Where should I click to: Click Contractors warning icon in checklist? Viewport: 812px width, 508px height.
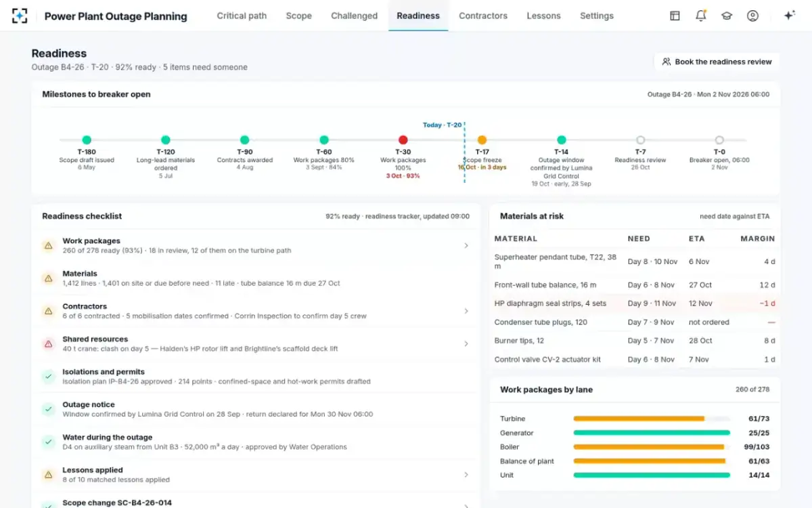pos(48,311)
